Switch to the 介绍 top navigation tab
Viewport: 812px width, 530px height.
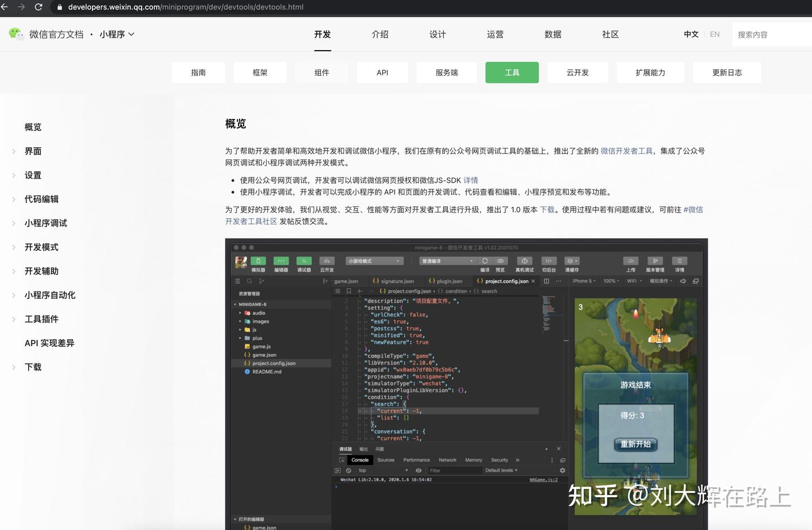[380, 34]
